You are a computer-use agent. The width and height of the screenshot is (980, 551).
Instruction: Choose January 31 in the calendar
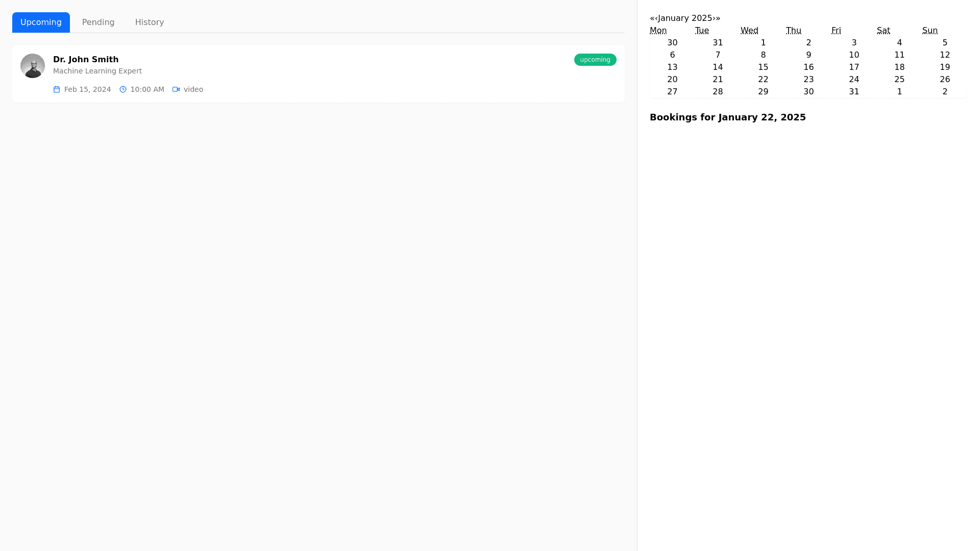854,92
